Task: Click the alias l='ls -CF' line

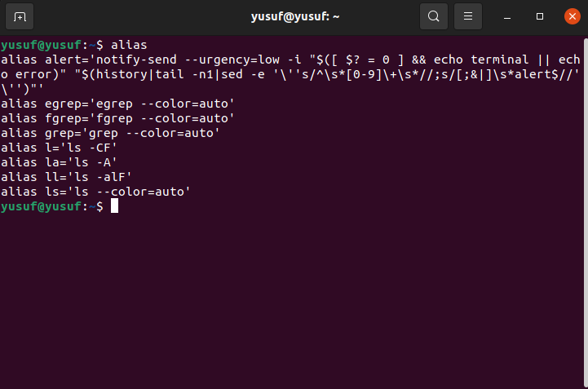Action: click(59, 148)
